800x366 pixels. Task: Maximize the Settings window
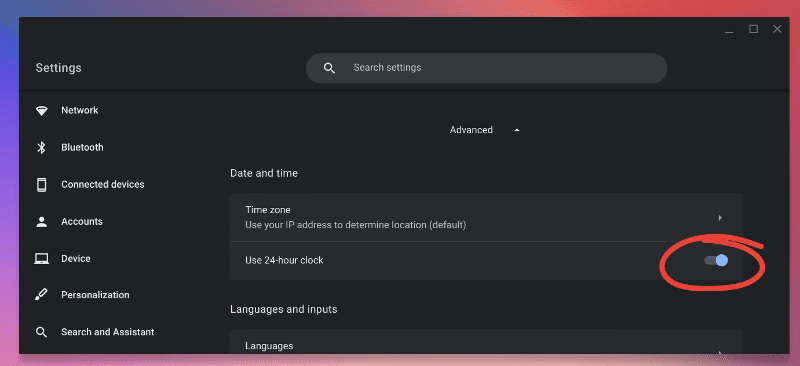(753, 29)
